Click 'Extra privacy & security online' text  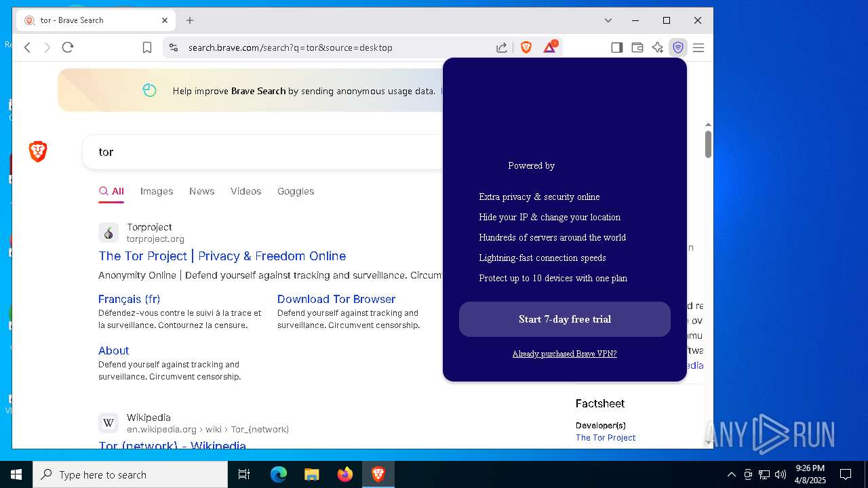539,197
